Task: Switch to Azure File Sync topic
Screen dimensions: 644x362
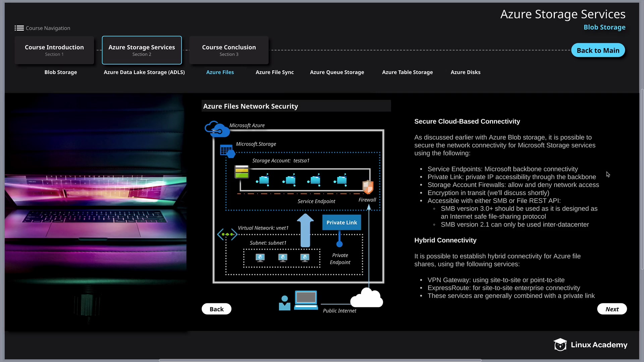Action: pyautogui.click(x=274, y=72)
